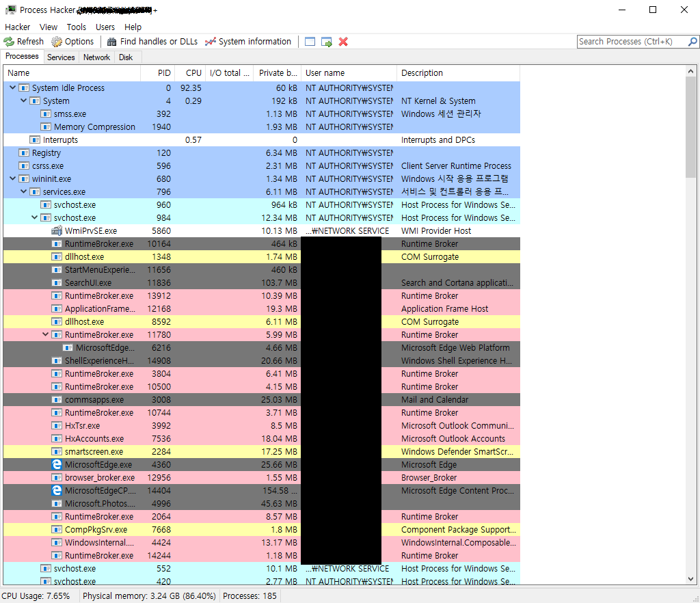
Task: Select the Processes tab
Action: [x=22, y=56]
